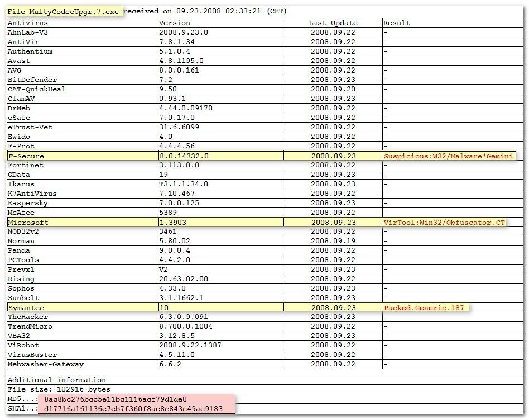The image size is (529, 420).
Task: Click the Version column header
Action: pos(175,23)
